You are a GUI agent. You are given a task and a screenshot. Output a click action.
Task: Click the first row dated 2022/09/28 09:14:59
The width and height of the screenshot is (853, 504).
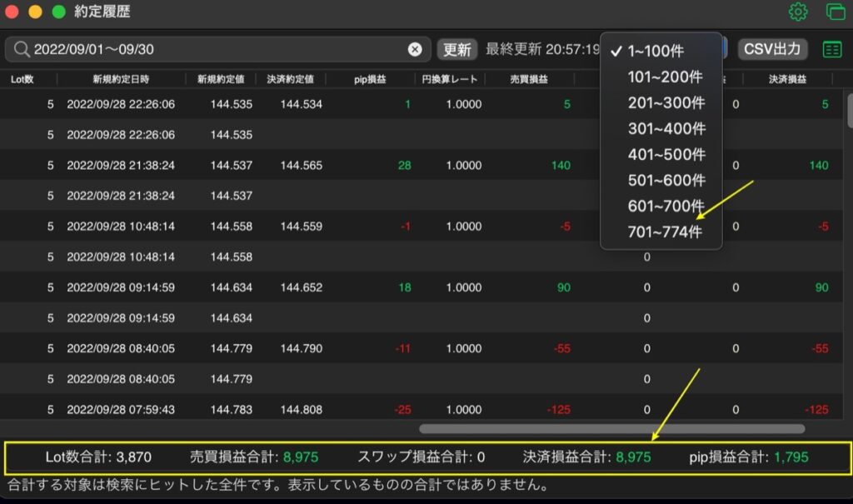pos(423,287)
